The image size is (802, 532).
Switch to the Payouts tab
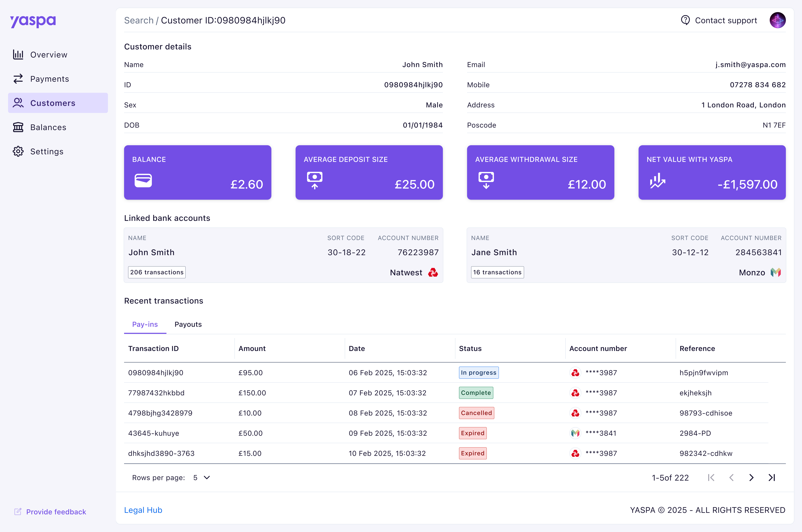point(188,324)
